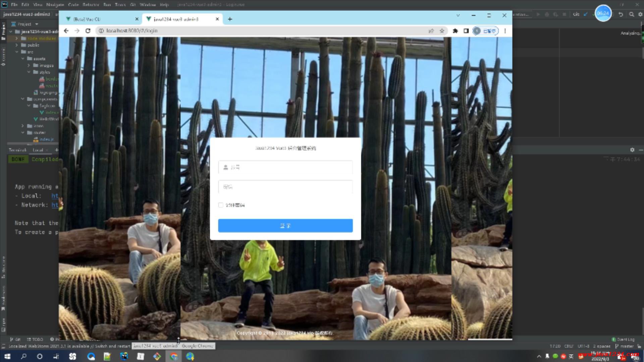Go back in the Chrome browser
This screenshot has width=644, height=362.
tap(66, 31)
